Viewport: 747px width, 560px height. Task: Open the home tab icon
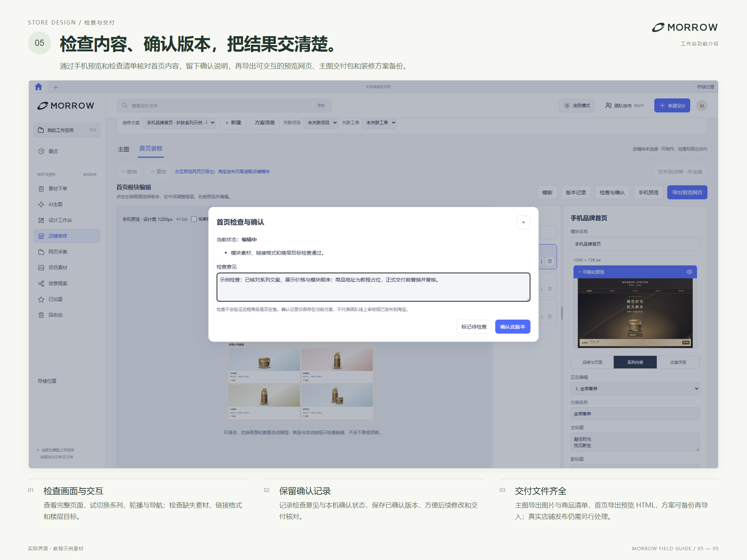click(38, 87)
